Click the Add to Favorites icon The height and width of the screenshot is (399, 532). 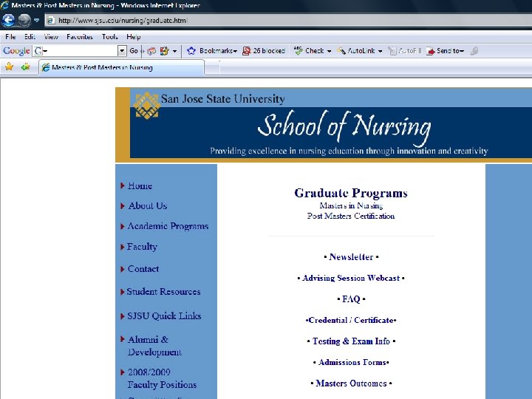point(25,66)
